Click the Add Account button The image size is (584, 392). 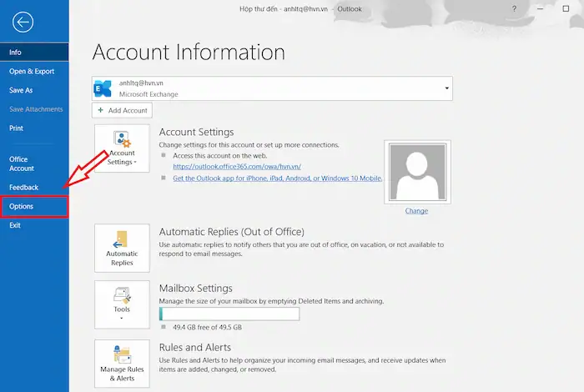click(122, 110)
